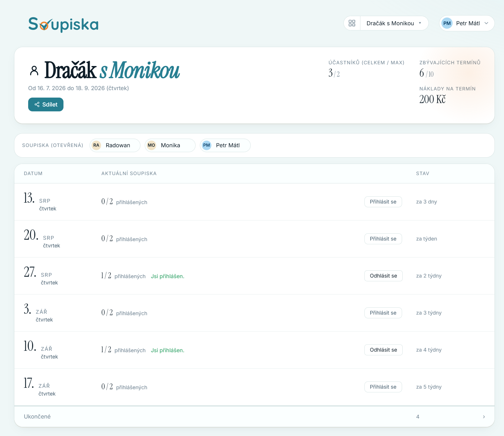Click the STAV column header
This screenshot has height=436, width=504.
[x=423, y=173]
